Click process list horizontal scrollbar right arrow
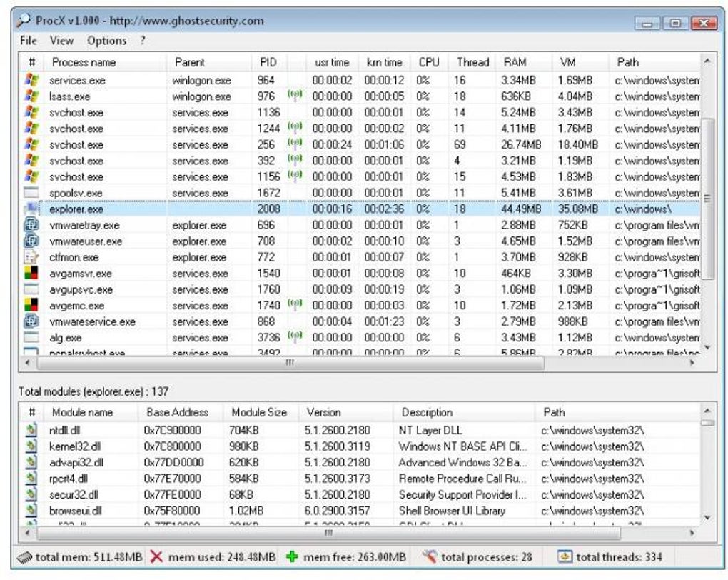The height and width of the screenshot is (580, 728). (x=693, y=363)
